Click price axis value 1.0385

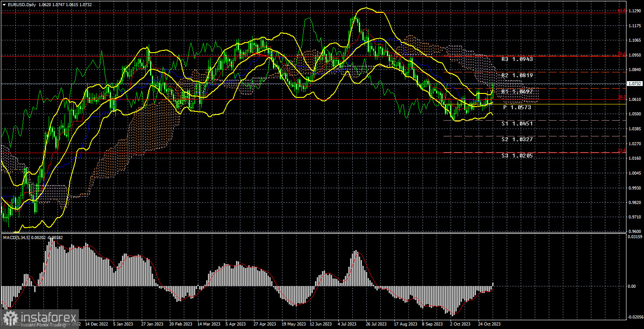pyautogui.click(x=634, y=129)
